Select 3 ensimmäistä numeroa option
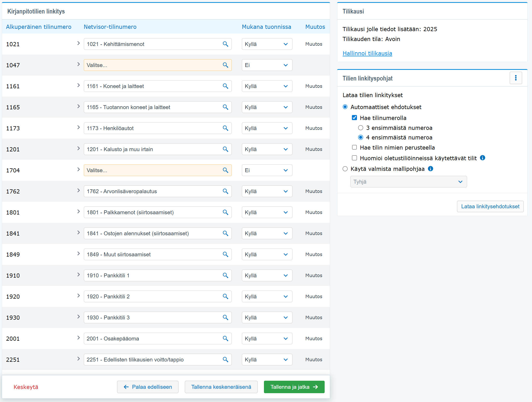 click(360, 128)
